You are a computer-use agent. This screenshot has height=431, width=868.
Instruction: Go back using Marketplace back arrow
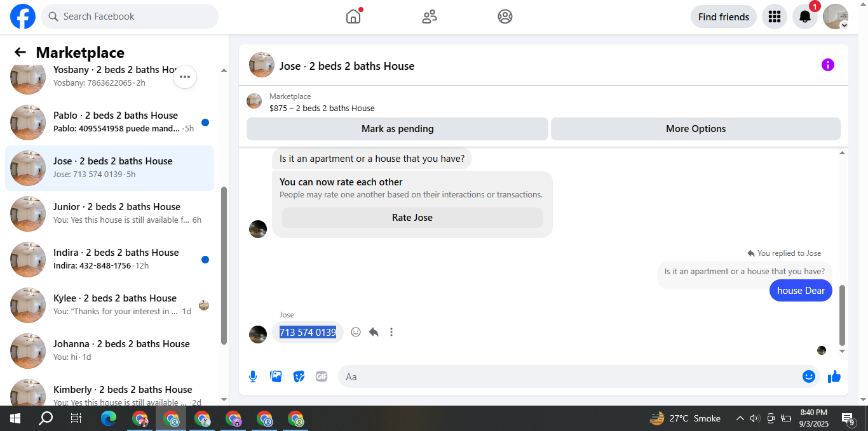click(20, 52)
